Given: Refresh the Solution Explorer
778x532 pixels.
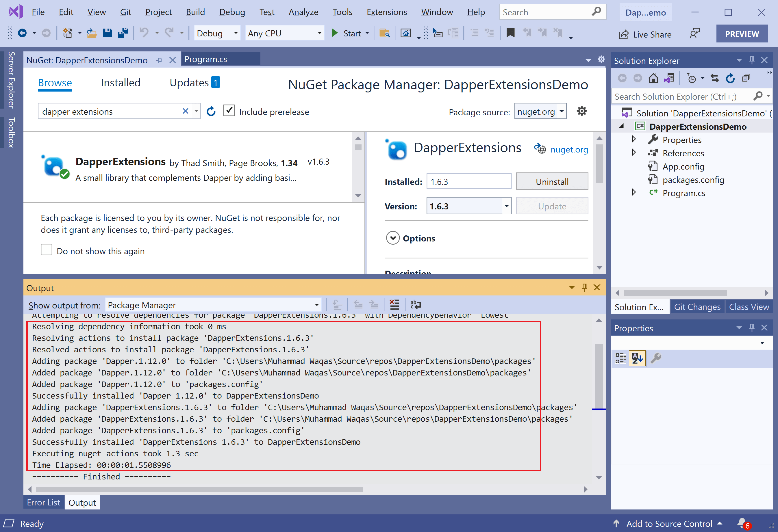Looking at the screenshot, I should tap(730, 78).
